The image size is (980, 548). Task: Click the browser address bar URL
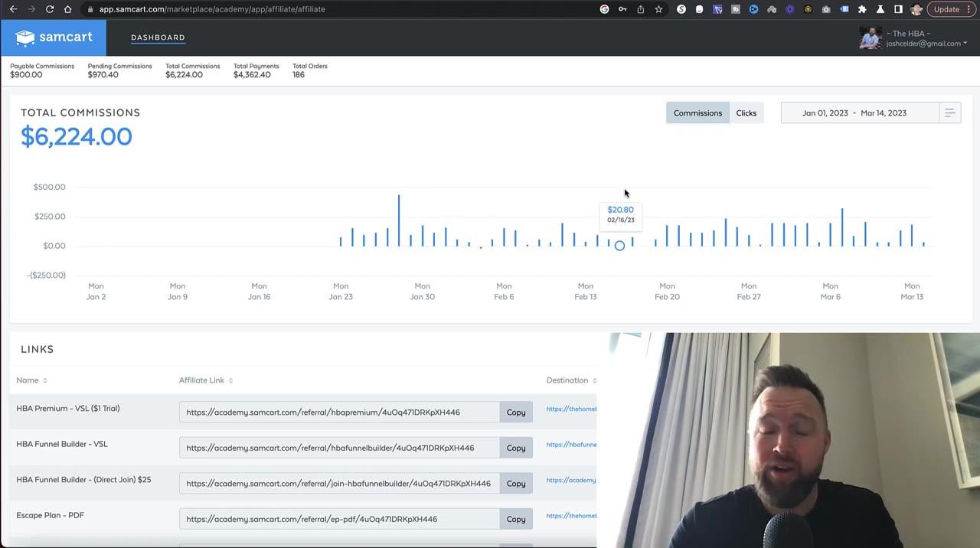212,9
